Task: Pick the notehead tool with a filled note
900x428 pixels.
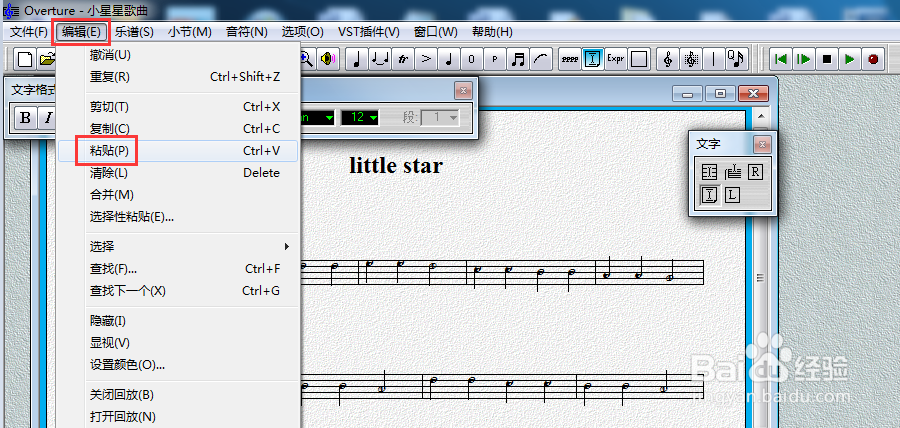Action: (x=448, y=59)
